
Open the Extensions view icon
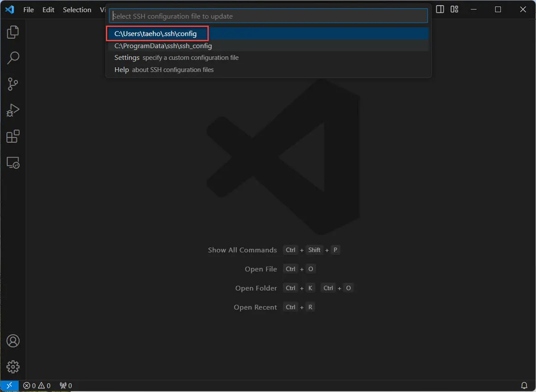(13, 136)
